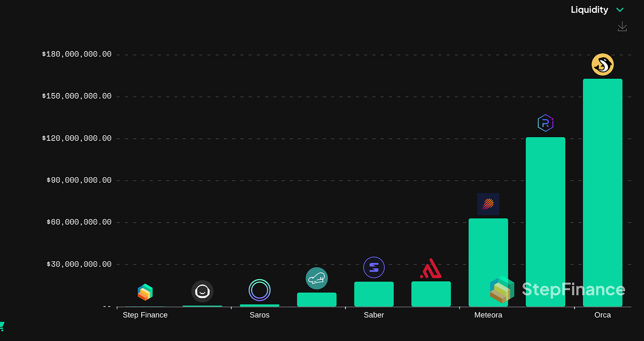Click the Saros ring logo icon
The height and width of the screenshot is (341, 644).
[x=259, y=290]
